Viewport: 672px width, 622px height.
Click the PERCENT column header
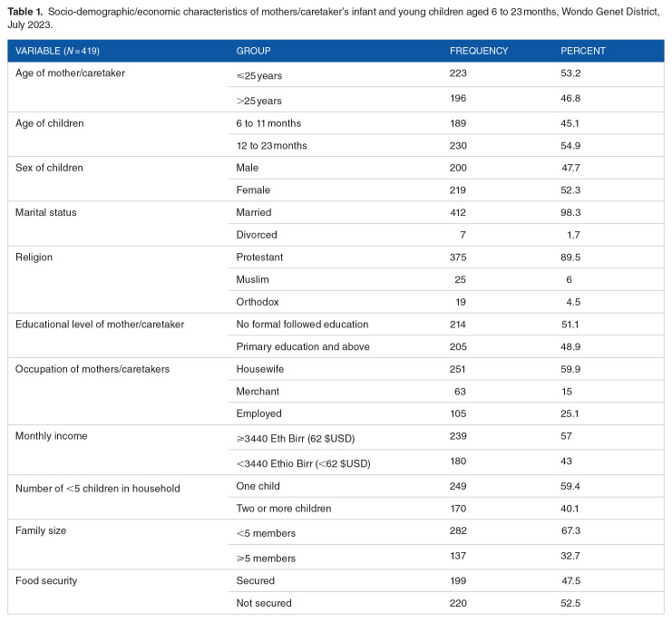tap(583, 51)
